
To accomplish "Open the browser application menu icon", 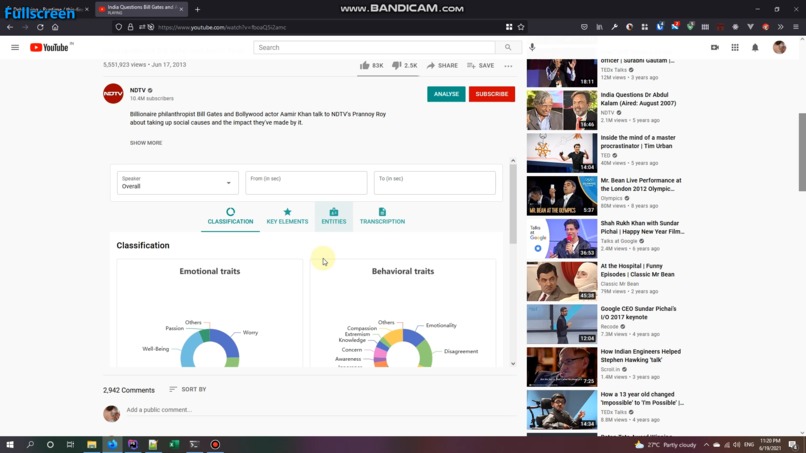I will 795,27.
